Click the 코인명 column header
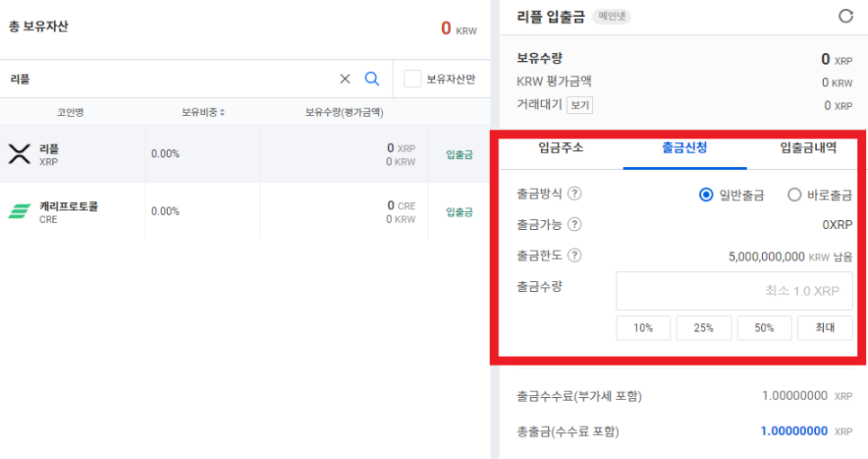This screenshot has height=459, width=868. (x=70, y=112)
